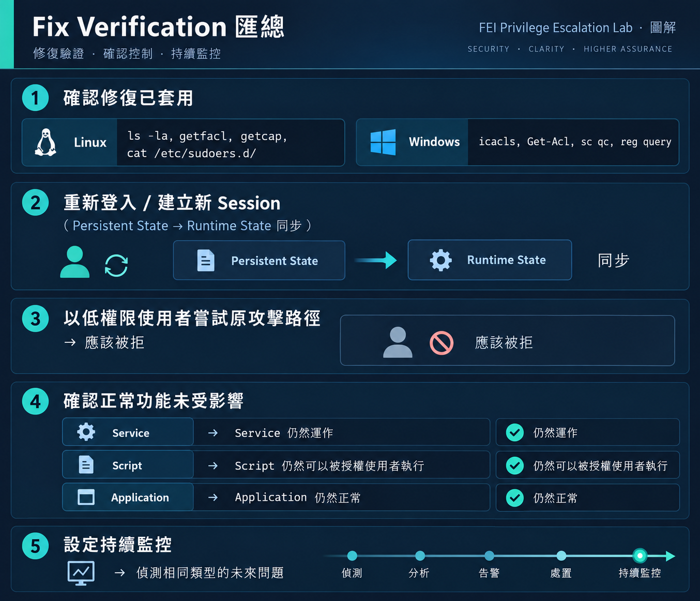This screenshot has width=700, height=601.
Task: Select the 偵測 timeline point
Action: click(x=352, y=556)
